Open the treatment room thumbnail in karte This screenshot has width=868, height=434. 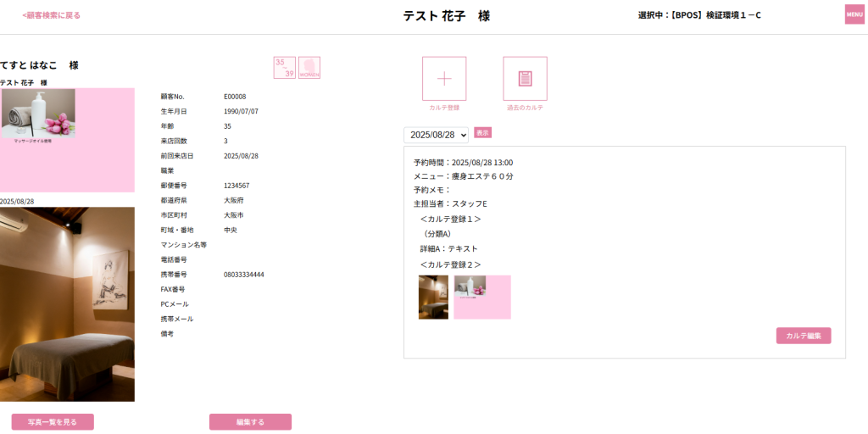[x=433, y=297]
